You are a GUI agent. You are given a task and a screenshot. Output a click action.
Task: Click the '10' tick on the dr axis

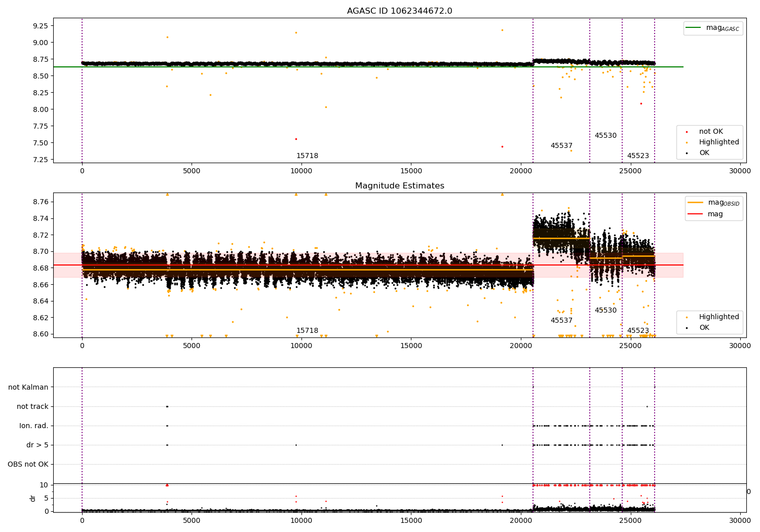[x=44, y=485]
